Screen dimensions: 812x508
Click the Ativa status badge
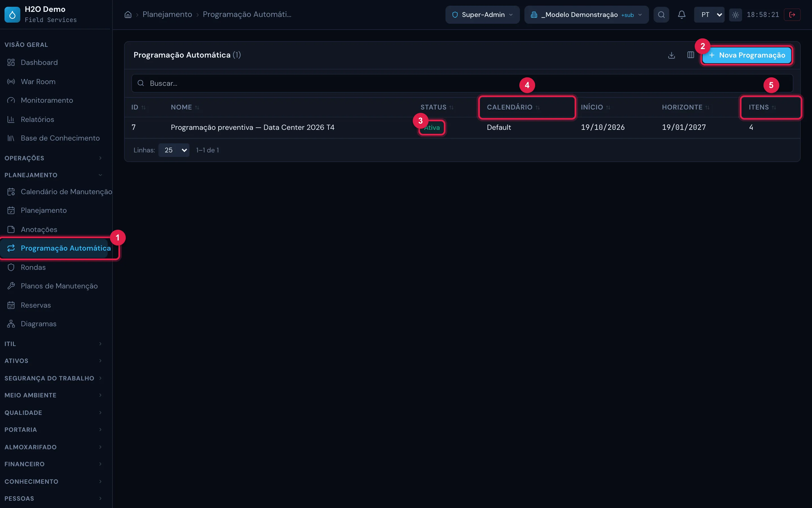432,128
